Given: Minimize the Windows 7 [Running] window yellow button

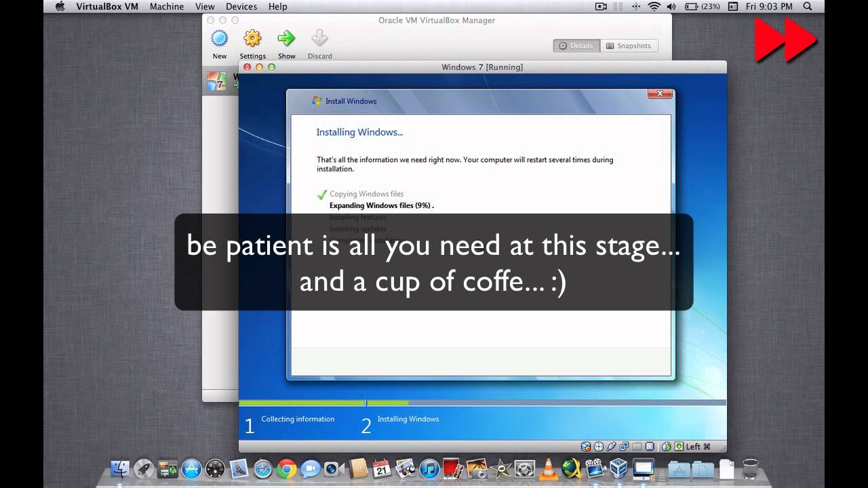Looking at the screenshot, I should [259, 67].
